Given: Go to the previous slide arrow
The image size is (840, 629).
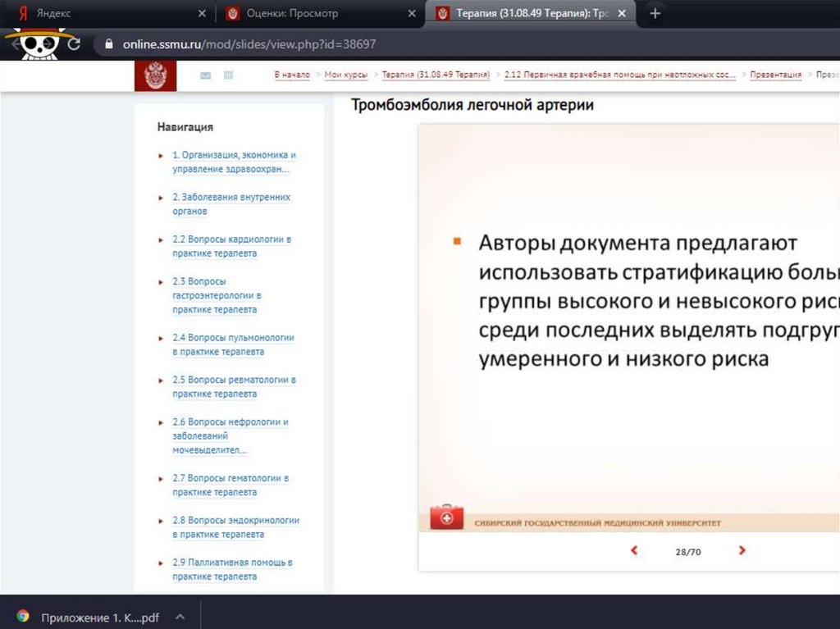Looking at the screenshot, I should (x=633, y=551).
